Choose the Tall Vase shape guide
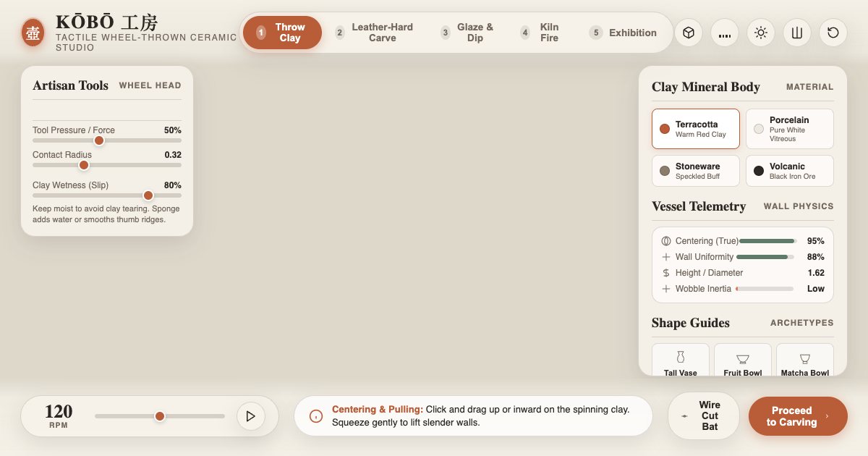The height and width of the screenshot is (456, 868). click(x=681, y=360)
